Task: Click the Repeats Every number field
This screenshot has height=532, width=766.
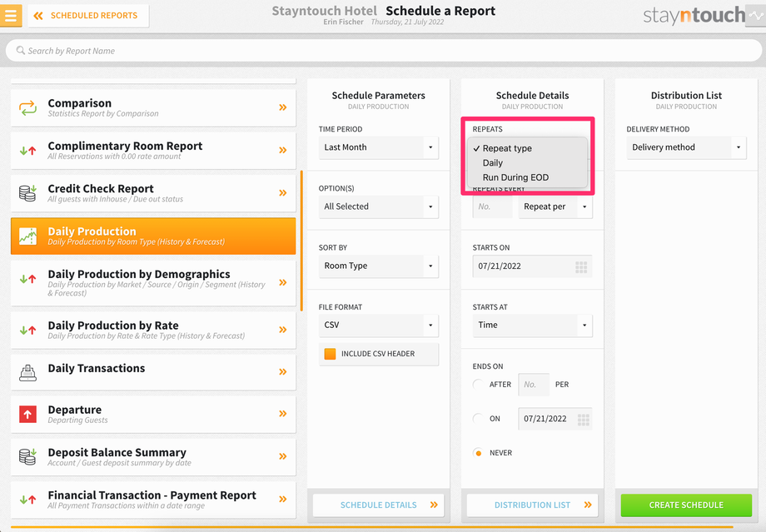Action: 492,206
